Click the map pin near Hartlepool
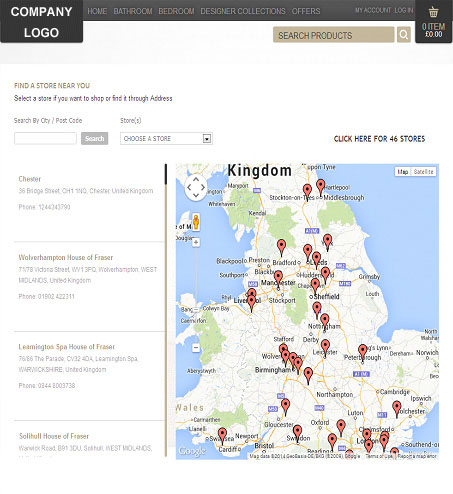 pos(320,187)
